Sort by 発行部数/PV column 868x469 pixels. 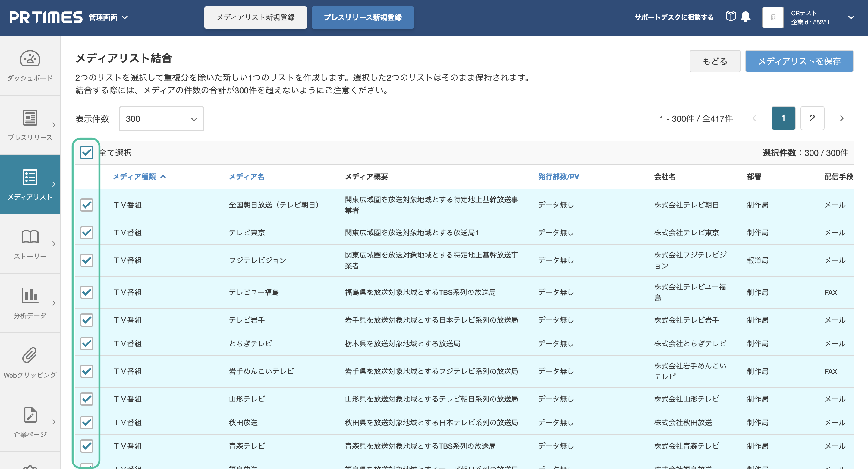(x=558, y=177)
